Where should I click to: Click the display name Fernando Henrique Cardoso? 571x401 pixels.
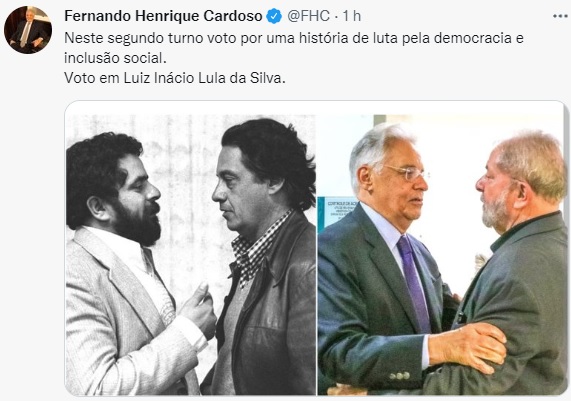(x=163, y=16)
